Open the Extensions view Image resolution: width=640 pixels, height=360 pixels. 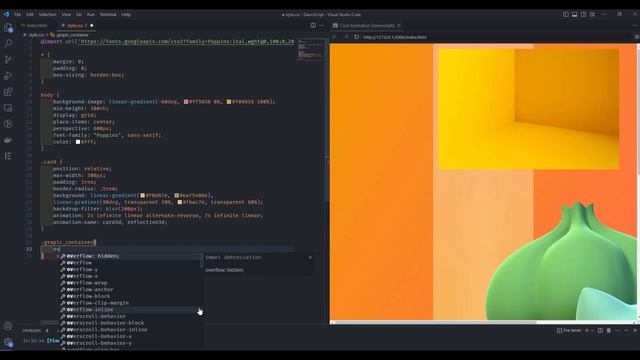tap(8, 92)
